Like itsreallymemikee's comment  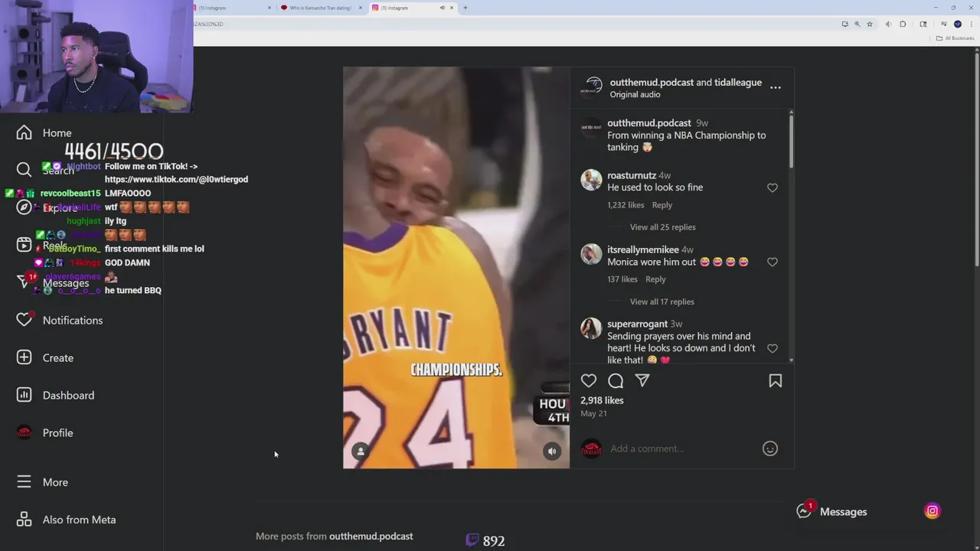click(773, 262)
